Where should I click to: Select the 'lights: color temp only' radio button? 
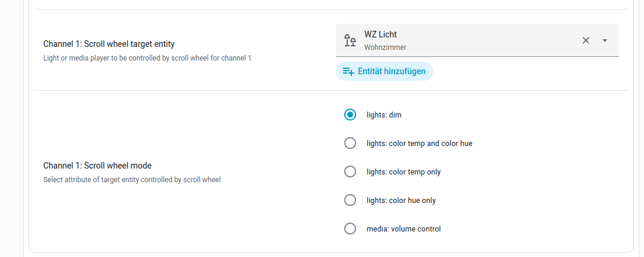click(350, 172)
